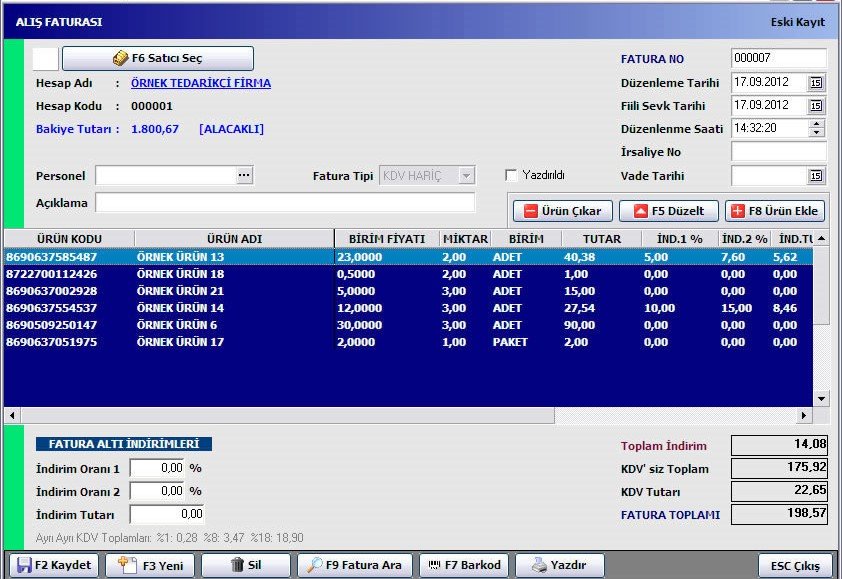This screenshot has width=842, height=579.
Task: Save invoice with F2 Kaydet
Action: pyautogui.click(x=55, y=565)
